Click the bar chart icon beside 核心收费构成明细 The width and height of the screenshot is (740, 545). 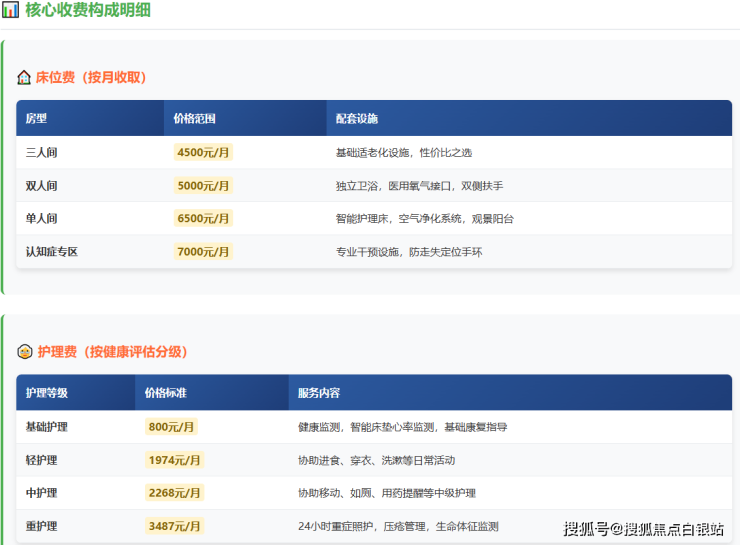10,10
